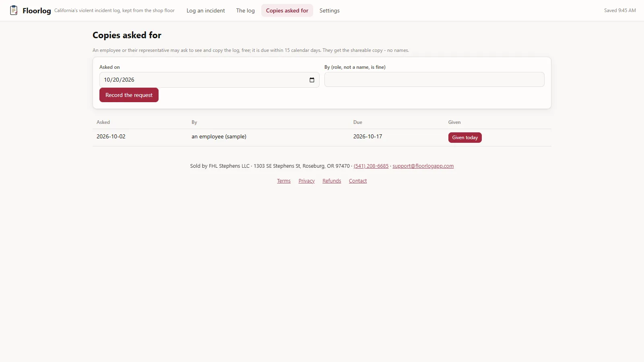Email support@floorlogapp.com link

point(423,166)
